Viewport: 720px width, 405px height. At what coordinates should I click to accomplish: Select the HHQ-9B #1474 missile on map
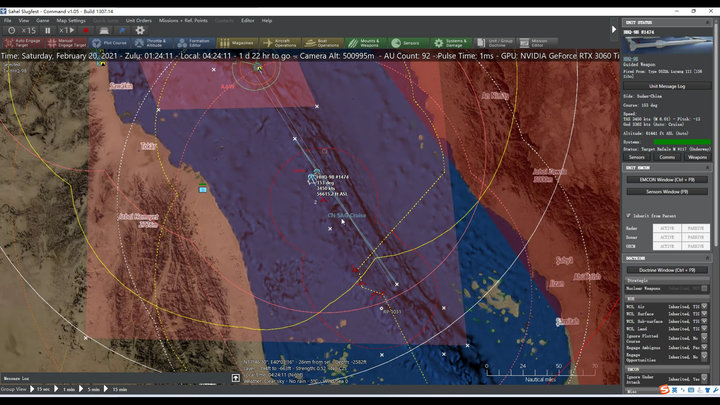[x=313, y=176]
